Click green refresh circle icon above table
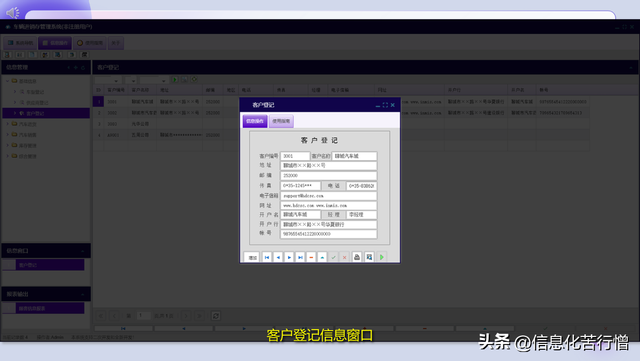 [194, 80]
